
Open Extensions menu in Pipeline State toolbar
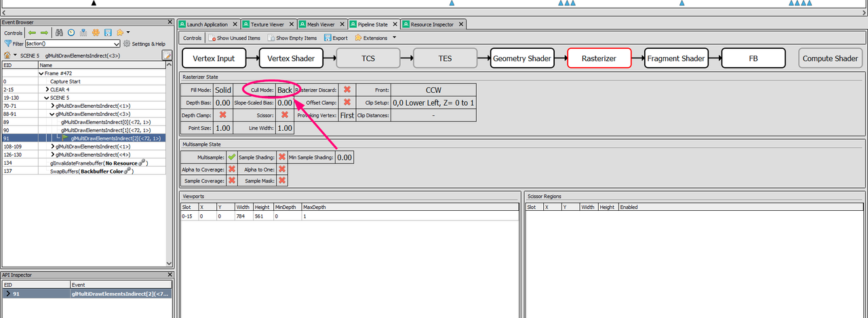click(x=375, y=38)
